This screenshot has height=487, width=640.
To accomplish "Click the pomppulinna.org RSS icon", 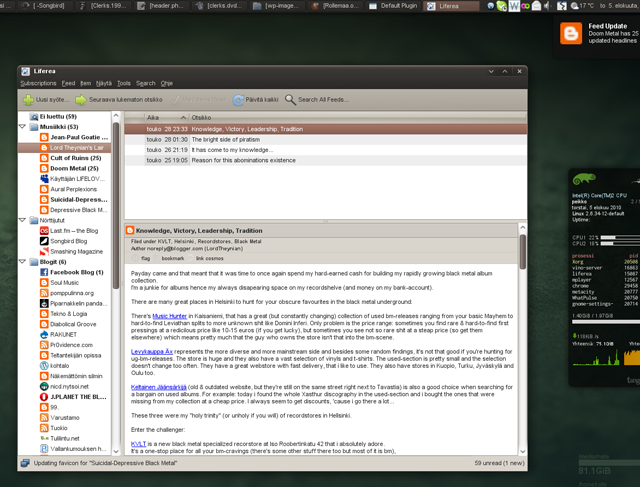I will [44, 293].
